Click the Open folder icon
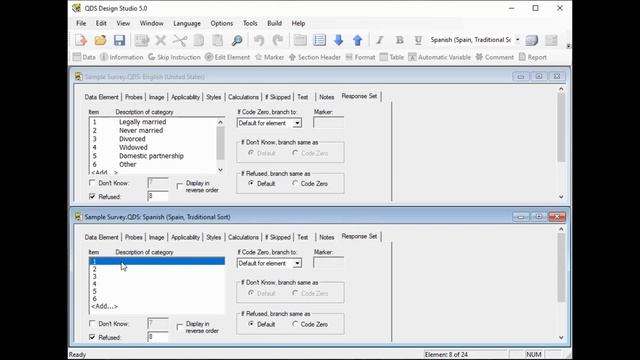Screen dimensions: 640x360 (x=100, y=40)
